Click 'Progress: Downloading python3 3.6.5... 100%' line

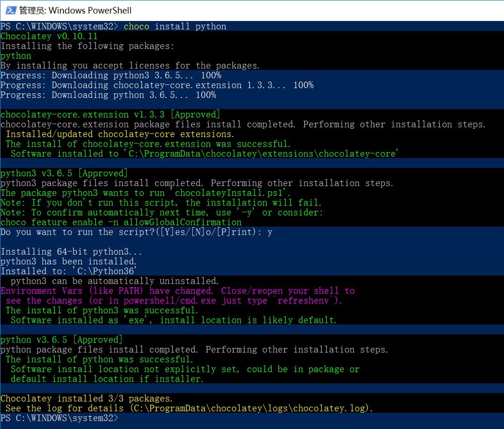[x=111, y=76]
